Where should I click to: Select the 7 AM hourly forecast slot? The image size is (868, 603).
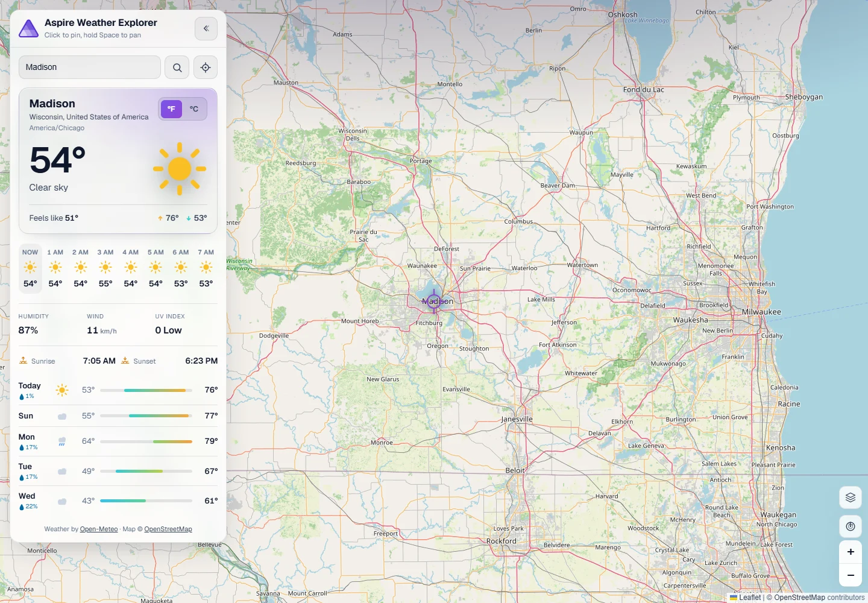tap(206, 268)
